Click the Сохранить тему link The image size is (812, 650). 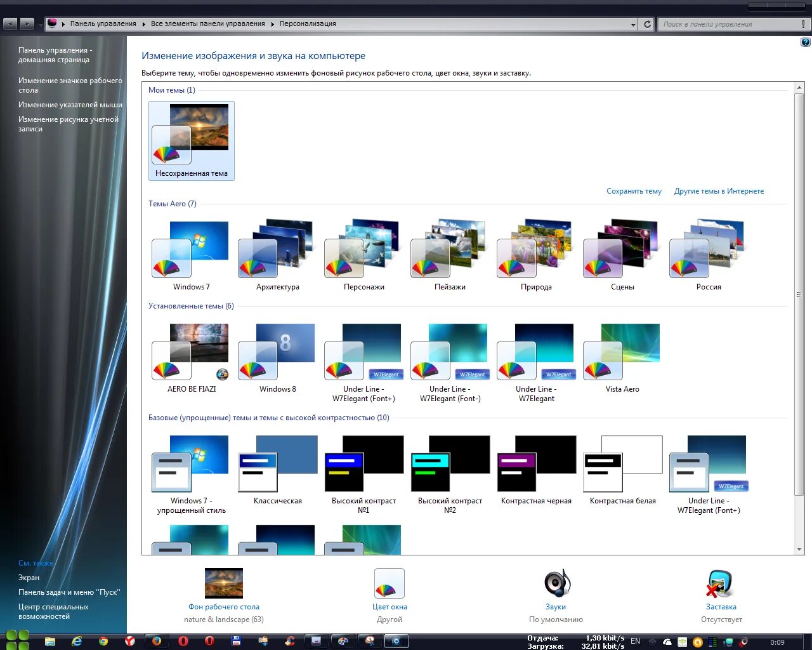click(634, 191)
